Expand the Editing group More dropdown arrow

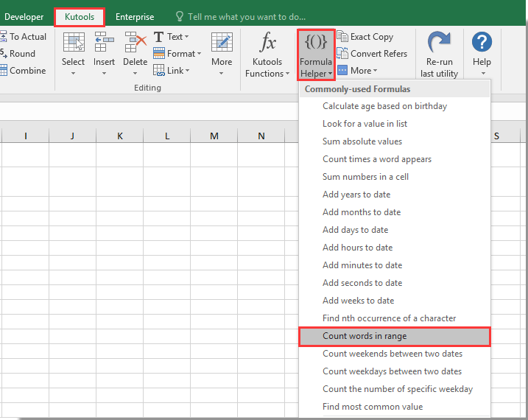(x=221, y=73)
